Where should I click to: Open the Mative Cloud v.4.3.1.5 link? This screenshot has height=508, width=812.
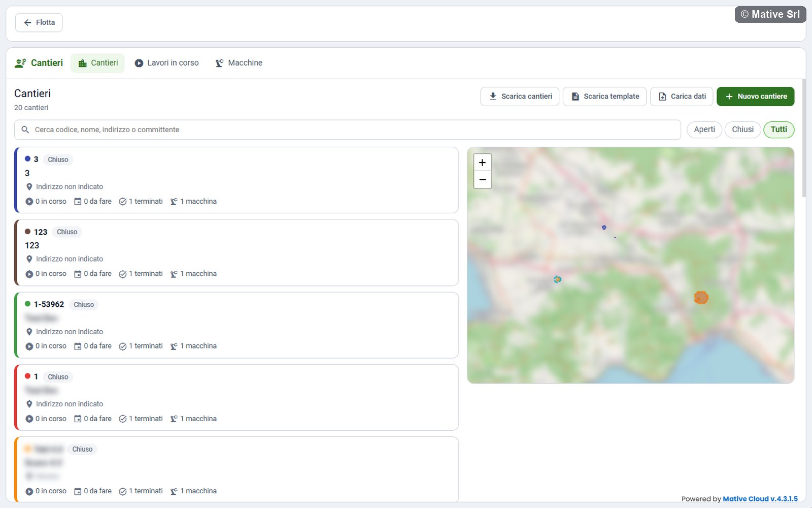pos(760,499)
